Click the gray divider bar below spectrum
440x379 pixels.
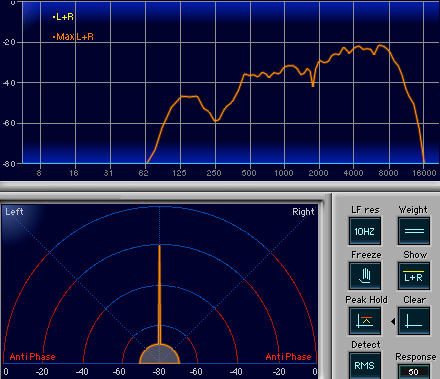[x=220, y=186]
